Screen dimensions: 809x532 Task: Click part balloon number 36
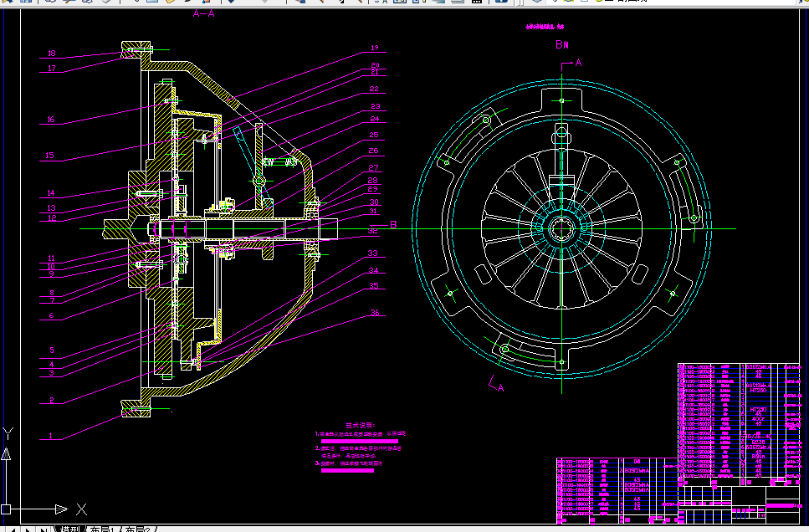pyautogui.click(x=375, y=312)
